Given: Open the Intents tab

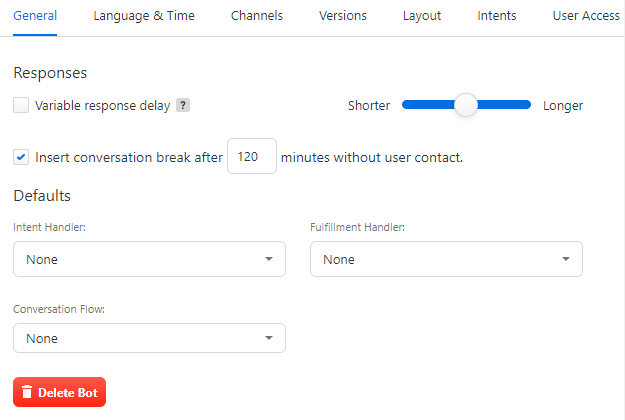Looking at the screenshot, I should pos(497,16).
